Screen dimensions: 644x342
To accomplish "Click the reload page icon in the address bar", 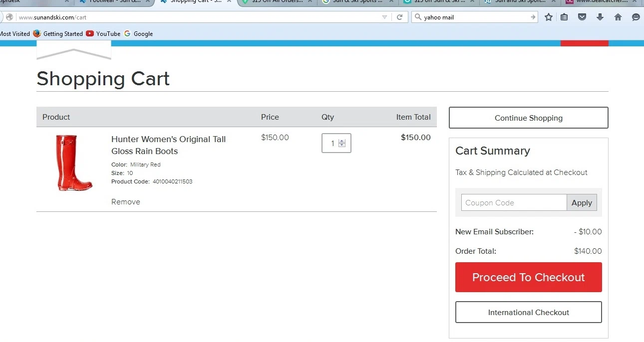I will (399, 17).
